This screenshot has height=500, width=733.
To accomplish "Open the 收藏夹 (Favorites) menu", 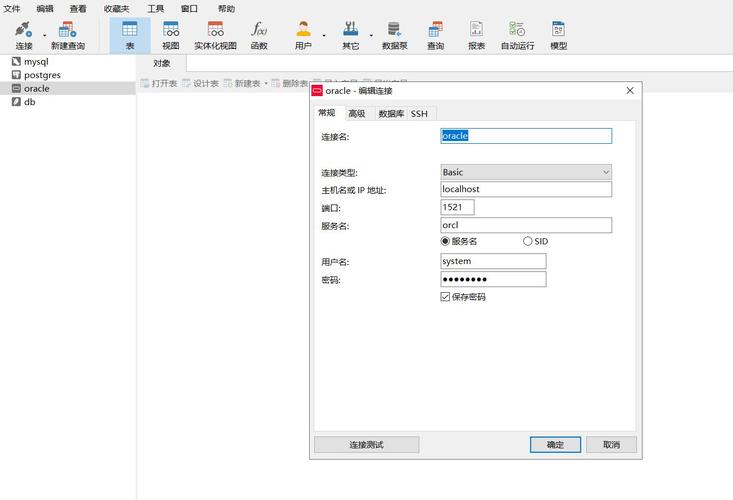I will [117, 8].
